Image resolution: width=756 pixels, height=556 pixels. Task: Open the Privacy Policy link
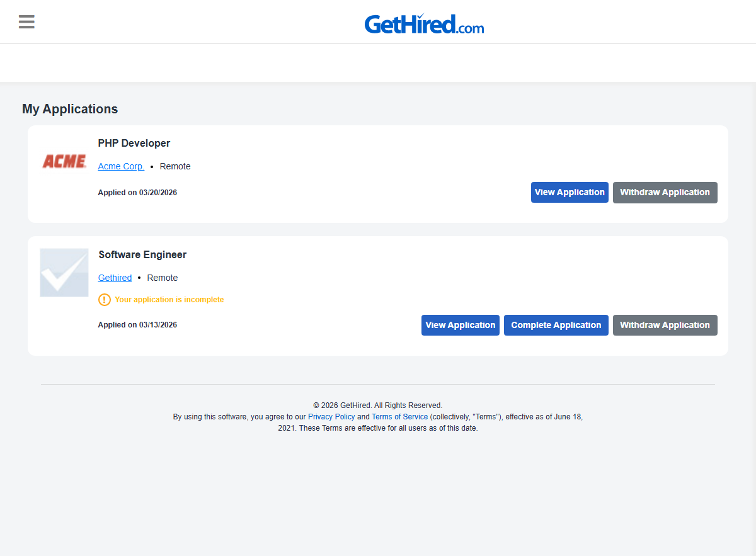click(331, 417)
